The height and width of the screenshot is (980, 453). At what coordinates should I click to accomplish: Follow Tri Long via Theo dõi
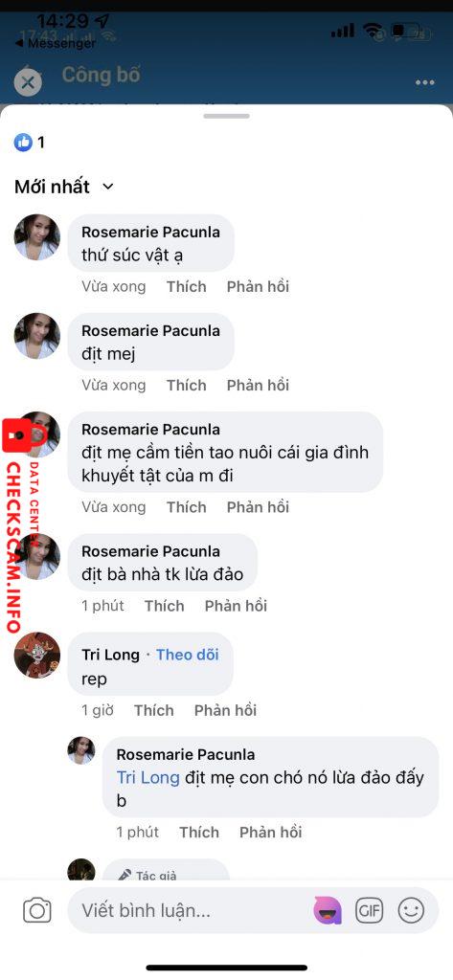pyautogui.click(x=187, y=655)
